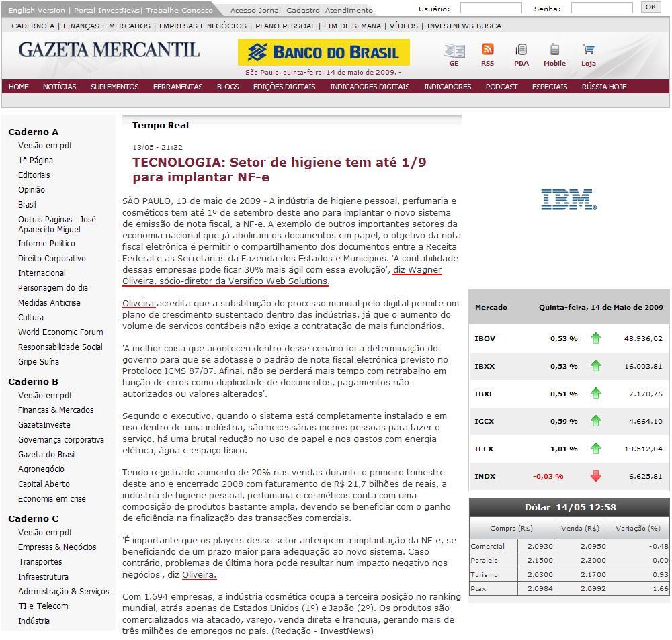
Task: Open the PODCAST menu item
Action: pos(501,87)
